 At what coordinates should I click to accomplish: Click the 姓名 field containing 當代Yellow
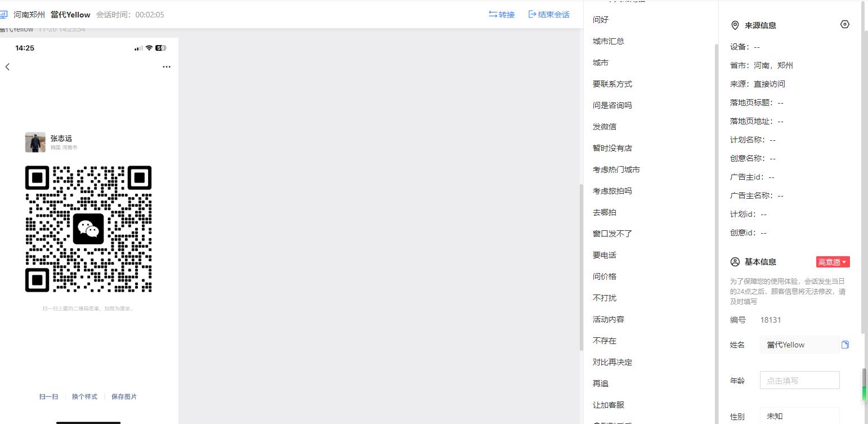tap(799, 345)
